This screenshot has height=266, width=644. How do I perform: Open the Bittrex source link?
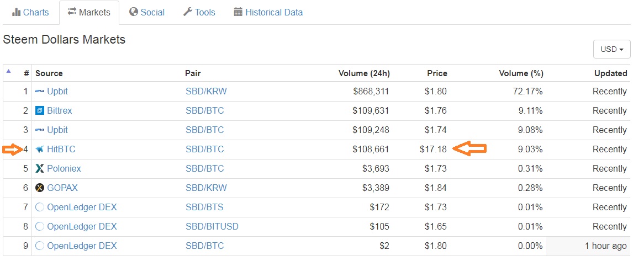(60, 110)
